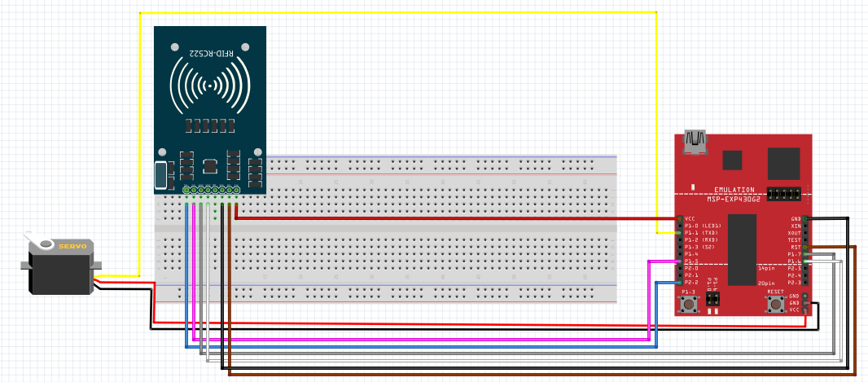
Task: Select the P1.0 (LED1) pin
Action: [678, 226]
